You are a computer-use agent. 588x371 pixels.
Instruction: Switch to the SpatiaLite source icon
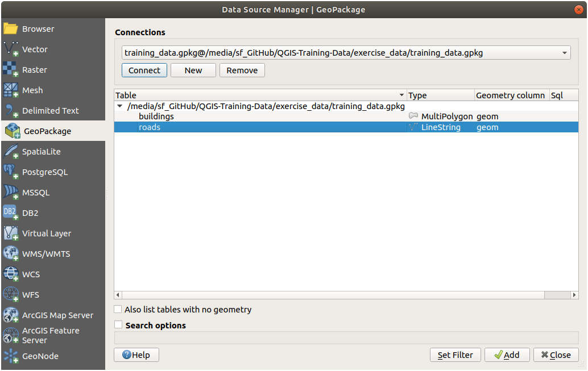(x=41, y=151)
